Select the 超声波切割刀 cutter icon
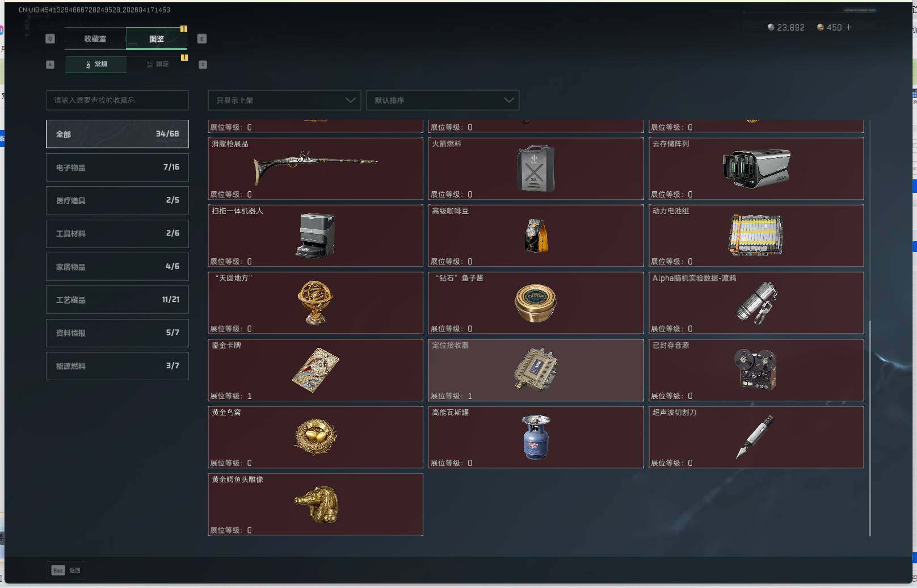 coord(755,436)
